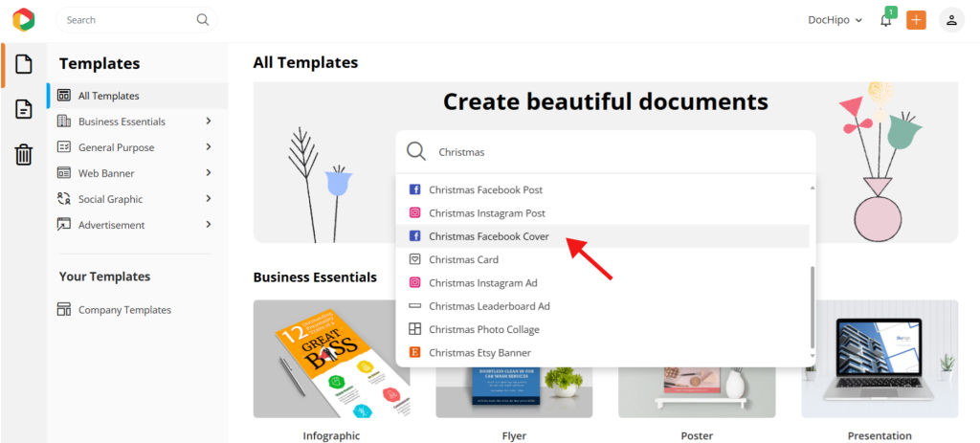980x443 pixels.
Task: Open the Flyer template thumbnail
Action: pyautogui.click(x=514, y=390)
